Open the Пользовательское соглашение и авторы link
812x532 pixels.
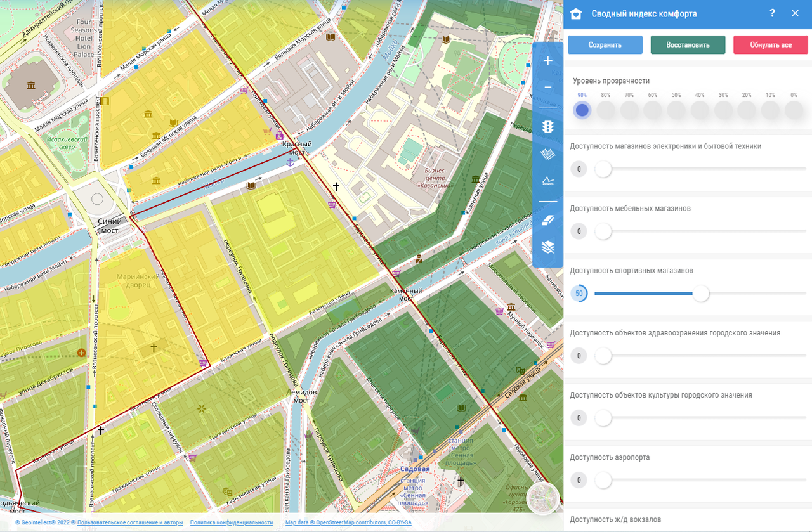pos(130,522)
